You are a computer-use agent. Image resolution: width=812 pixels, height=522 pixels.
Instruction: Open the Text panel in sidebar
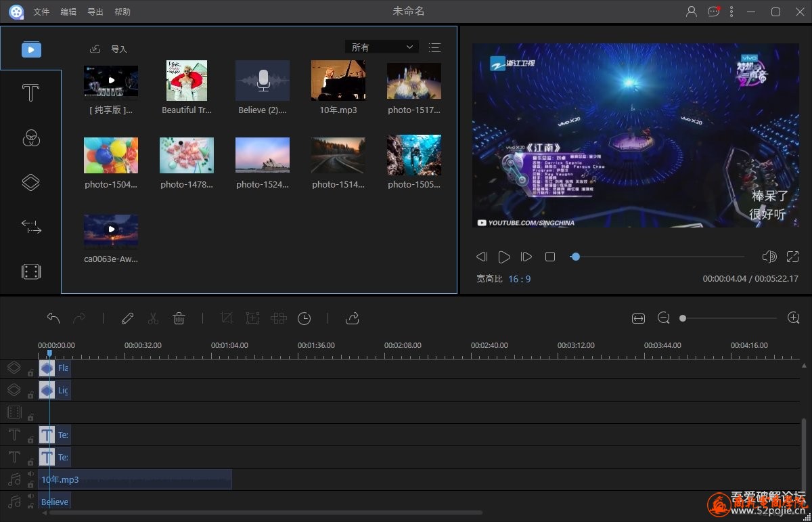point(30,93)
